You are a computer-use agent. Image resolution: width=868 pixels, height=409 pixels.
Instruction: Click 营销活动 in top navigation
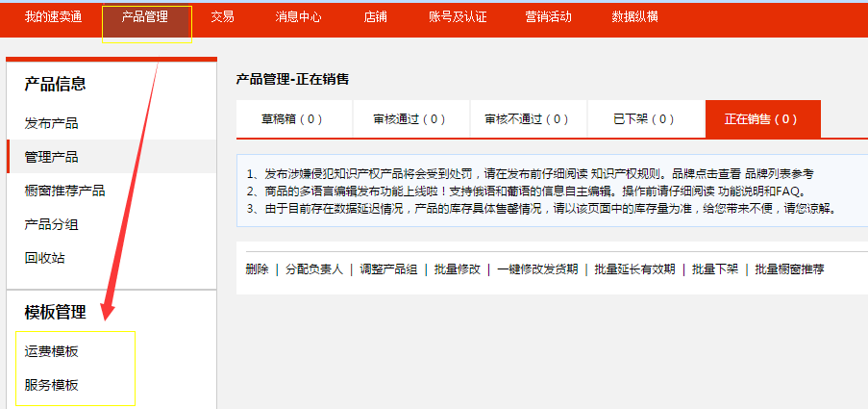(549, 17)
